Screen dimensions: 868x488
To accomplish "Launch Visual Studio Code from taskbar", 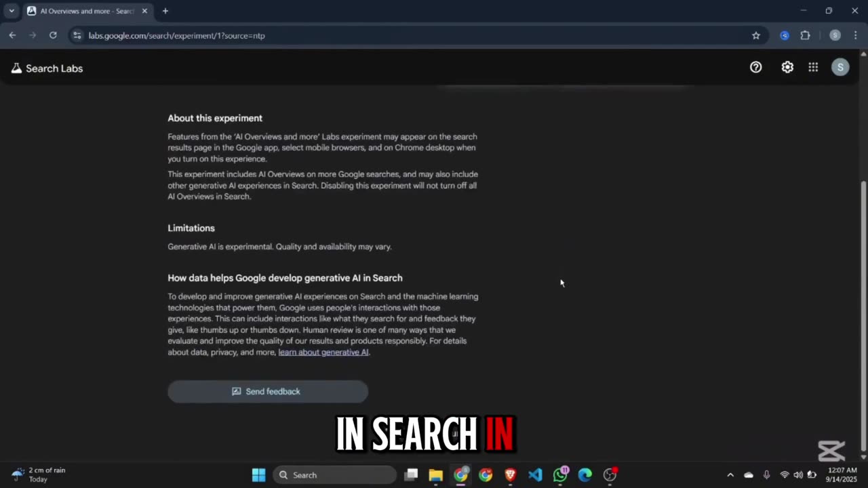I will 535,475.
